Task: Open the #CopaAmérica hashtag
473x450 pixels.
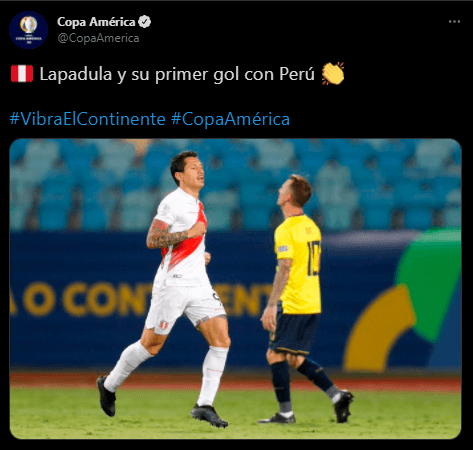Action: click(x=230, y=119)
